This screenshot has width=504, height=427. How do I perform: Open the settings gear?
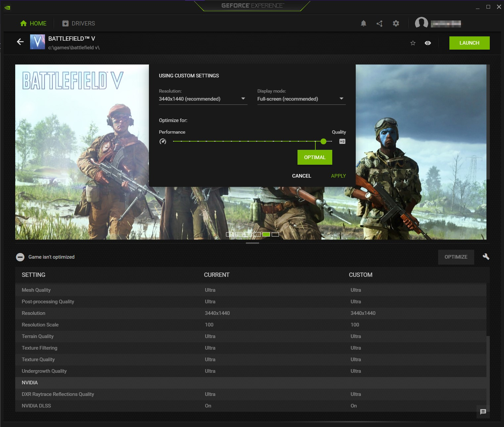coord(396,23)
